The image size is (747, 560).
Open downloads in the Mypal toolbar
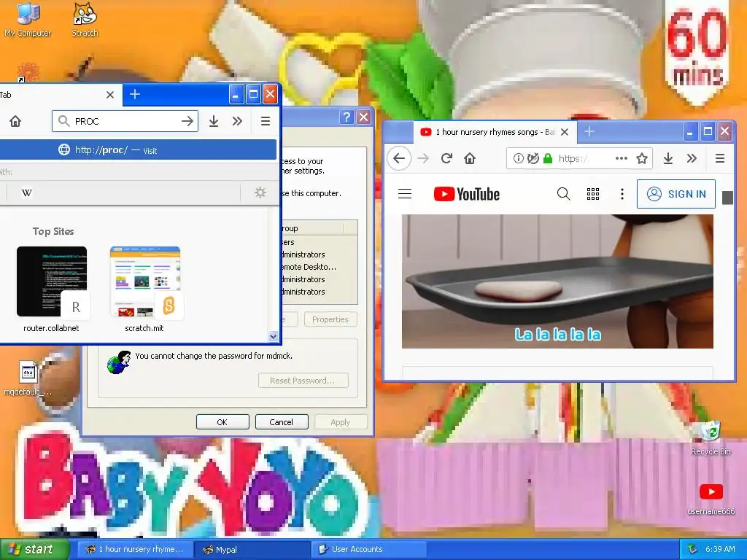click(x=214, y=122)
